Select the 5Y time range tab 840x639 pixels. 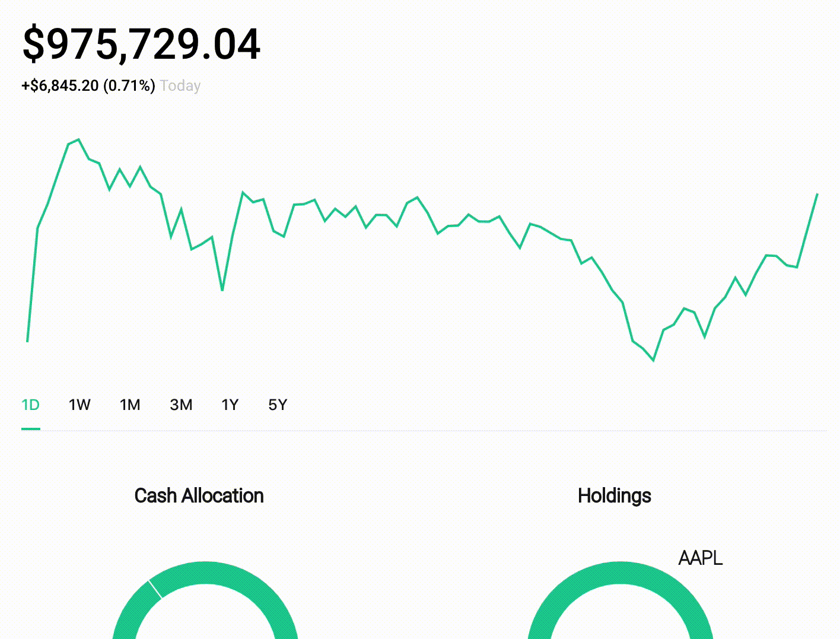278,405
